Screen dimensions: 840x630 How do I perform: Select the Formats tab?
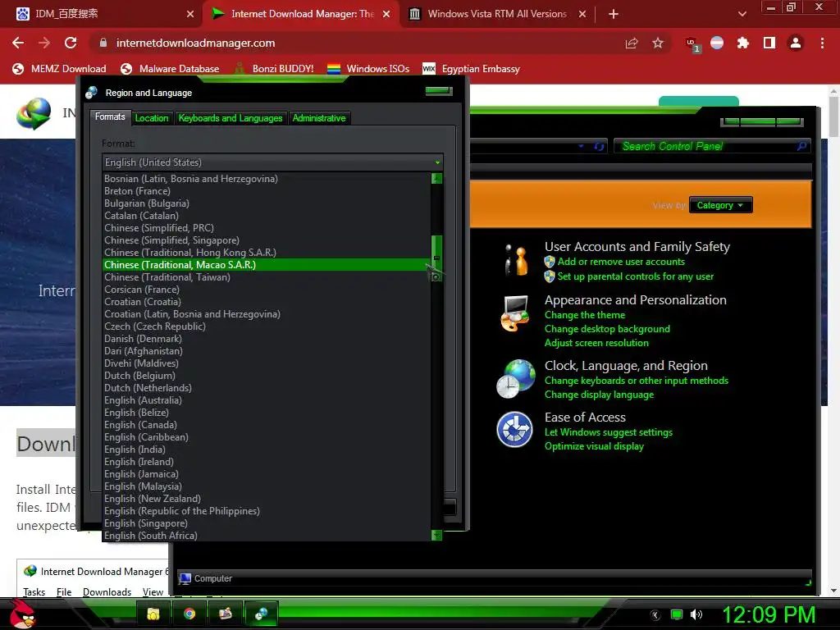(110, 116)
